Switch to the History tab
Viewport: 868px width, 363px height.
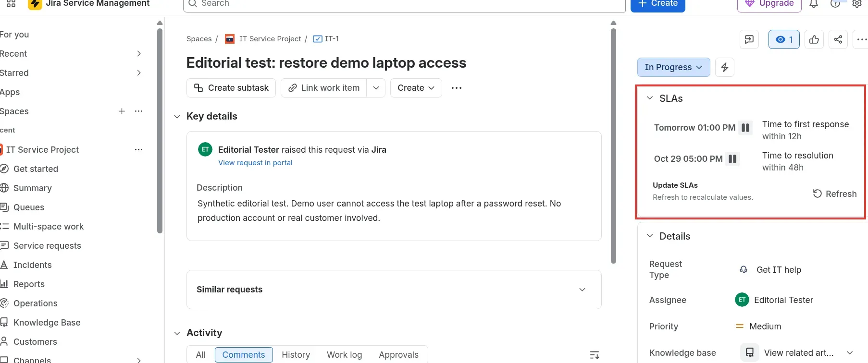pyautogui.click(x=296, y=355)
